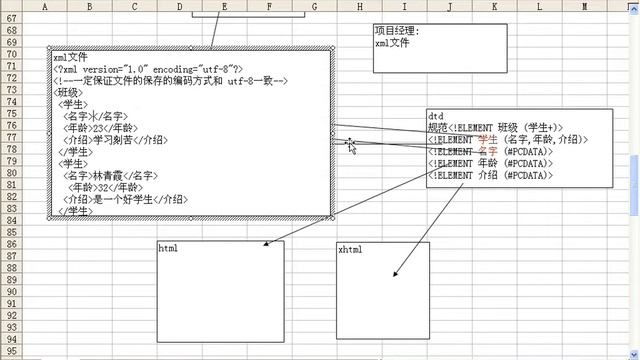Select row 85 header
This screenshot has height=360, width=640.
pos(11,232)
